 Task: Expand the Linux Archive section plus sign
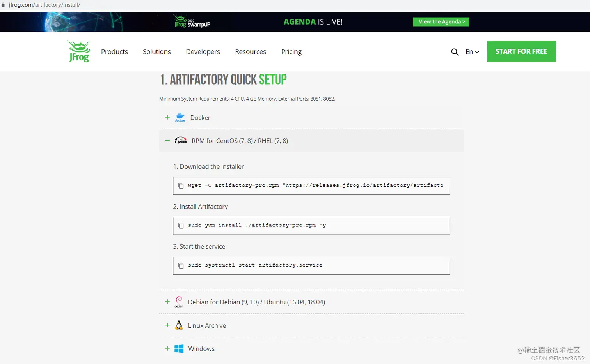[167, 325]
